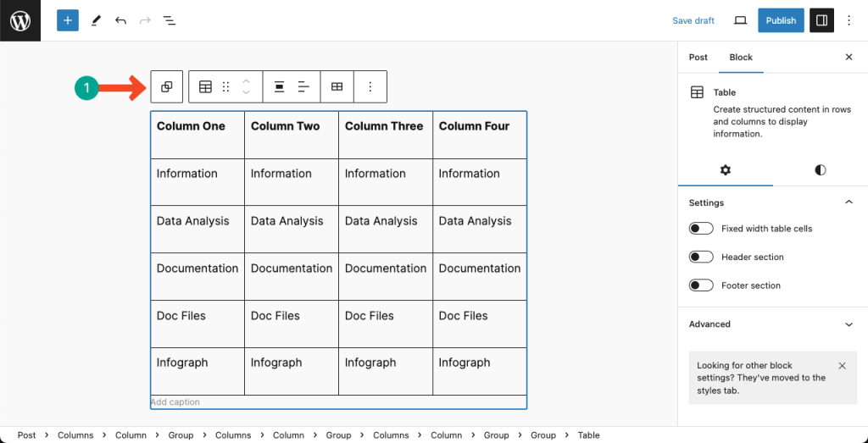This screenshot has width=868, height=443.
Task: Click the Column Two header cell
Action: tap(292, 135)
